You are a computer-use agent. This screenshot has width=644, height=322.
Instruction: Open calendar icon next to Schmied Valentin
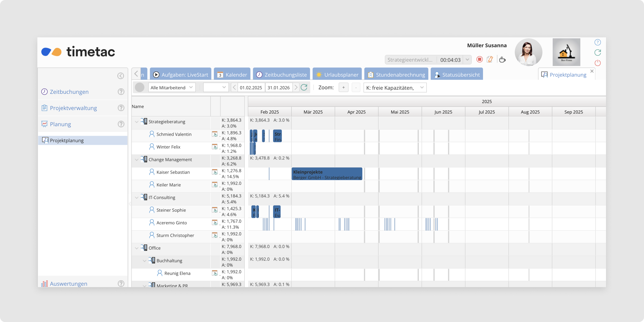(214, 134)
